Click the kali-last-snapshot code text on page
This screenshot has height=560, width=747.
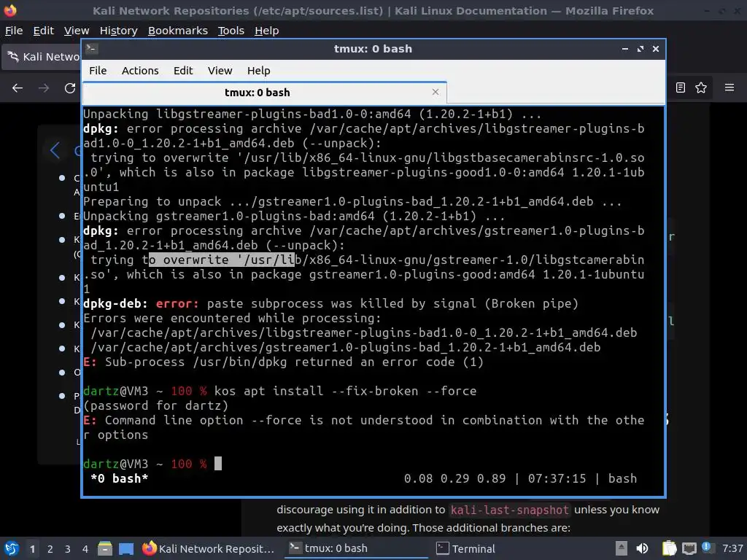tap(510, 510)
